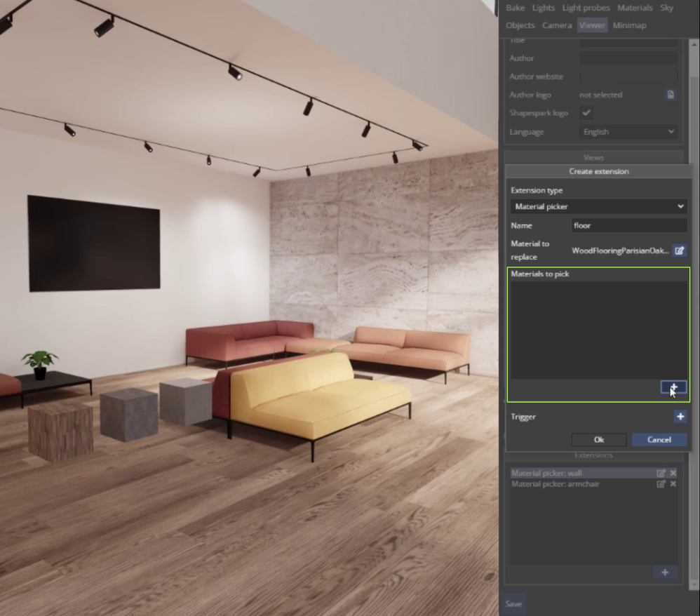
Task: Switch to the Materials tab
Action: click(635, 8)
